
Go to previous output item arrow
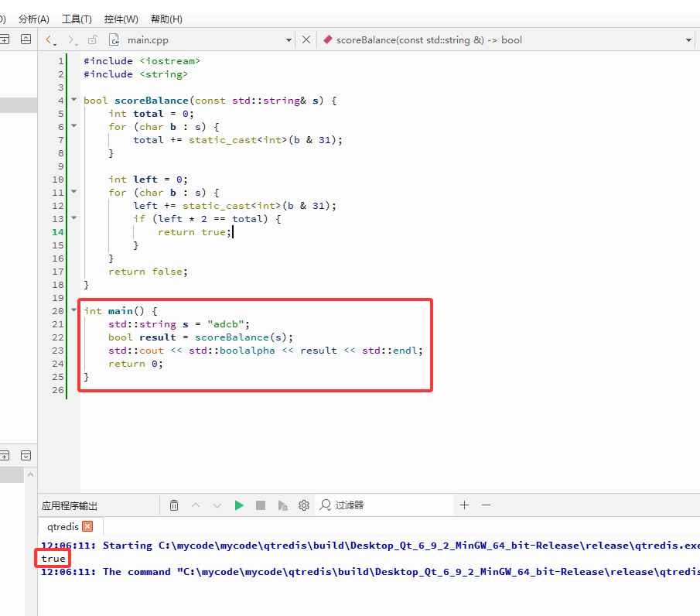(196, 505)
